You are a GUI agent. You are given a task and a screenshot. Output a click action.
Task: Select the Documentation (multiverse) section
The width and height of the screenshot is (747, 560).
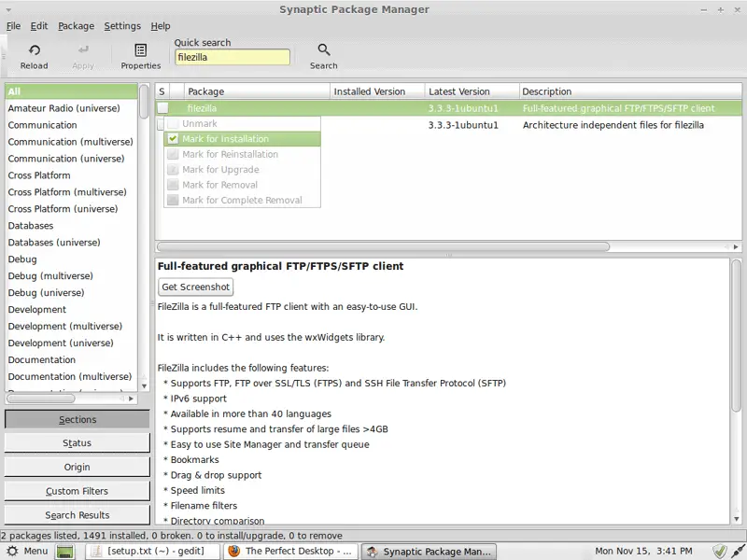pos(72,377)
